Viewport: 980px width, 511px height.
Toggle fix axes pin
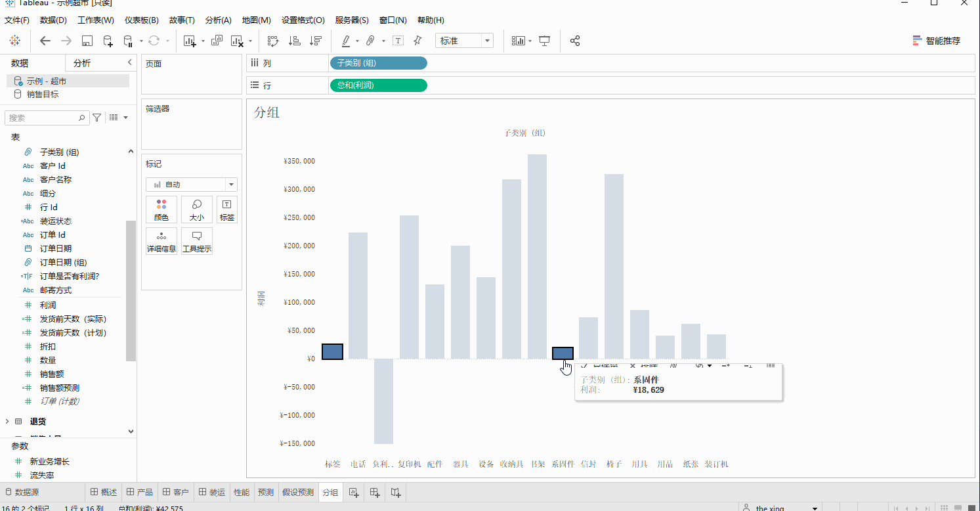click(x=417, y=41)
